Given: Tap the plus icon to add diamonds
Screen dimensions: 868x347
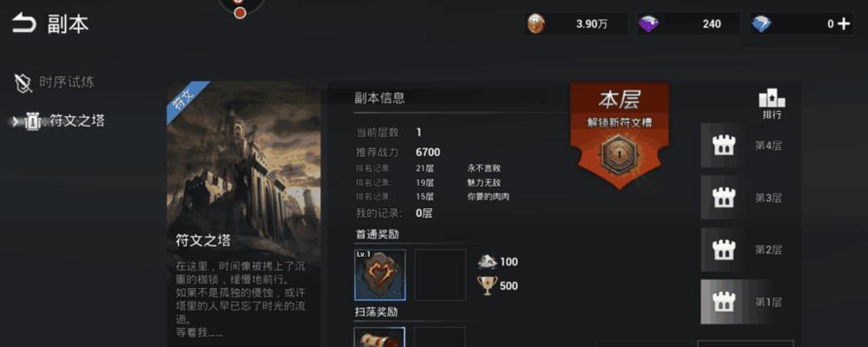Looking at the screenshot, I should click(844, 23).
